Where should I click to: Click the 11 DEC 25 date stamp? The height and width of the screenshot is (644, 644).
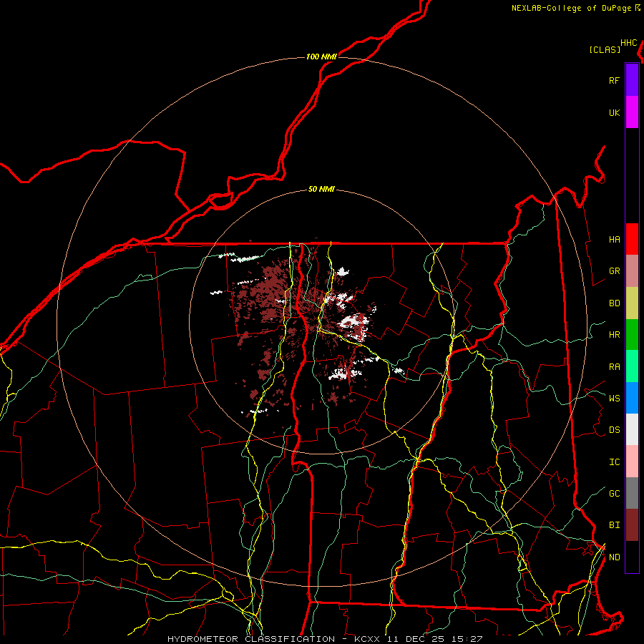pyautogui.click(x=415, y=639)
